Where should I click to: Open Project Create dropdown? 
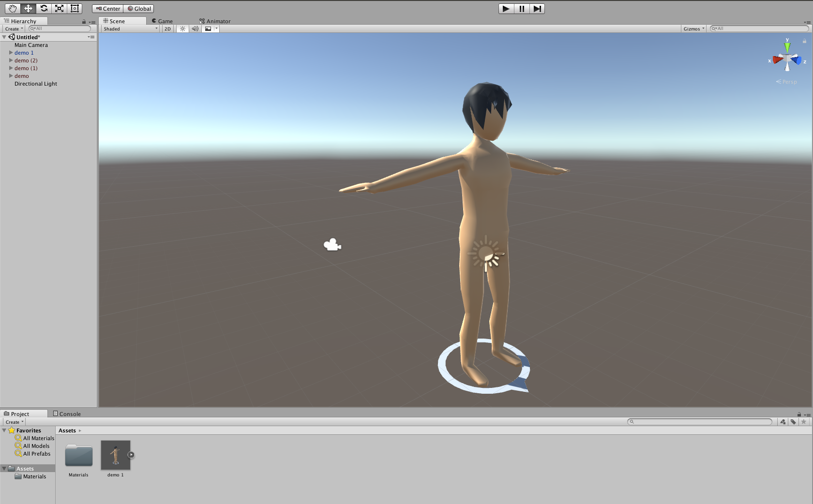click(14, 422)
